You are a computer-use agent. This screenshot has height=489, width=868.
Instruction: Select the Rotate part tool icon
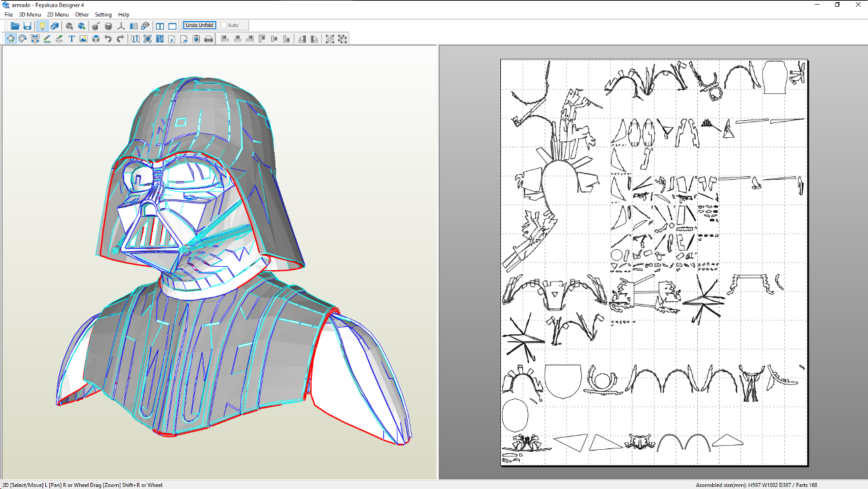pos(22,38)
